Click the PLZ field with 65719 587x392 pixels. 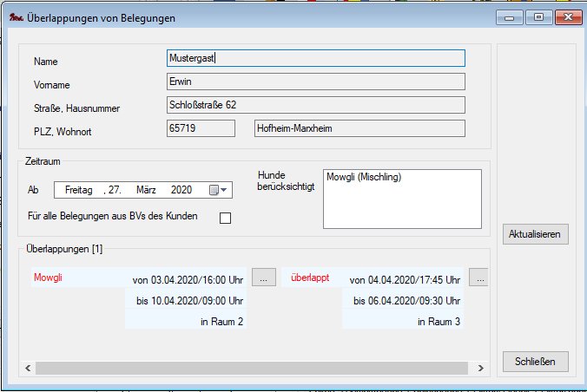pos(200,128)
